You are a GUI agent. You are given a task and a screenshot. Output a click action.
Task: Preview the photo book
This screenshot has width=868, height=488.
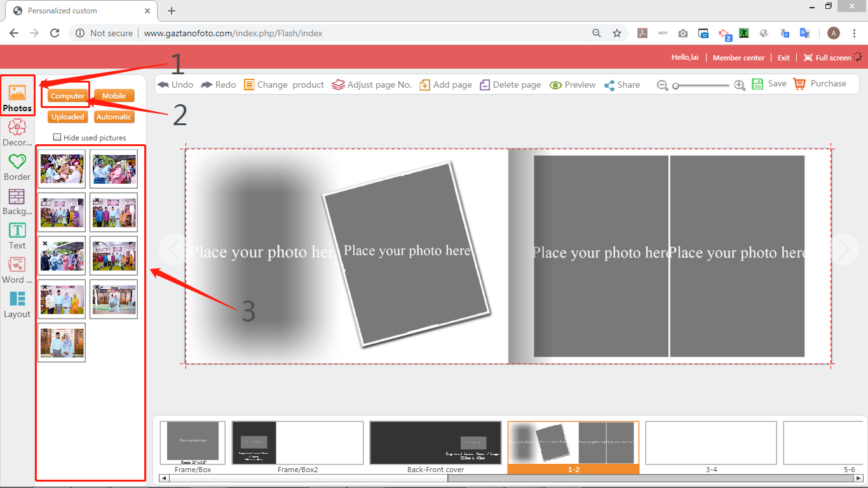click(572, 85)
